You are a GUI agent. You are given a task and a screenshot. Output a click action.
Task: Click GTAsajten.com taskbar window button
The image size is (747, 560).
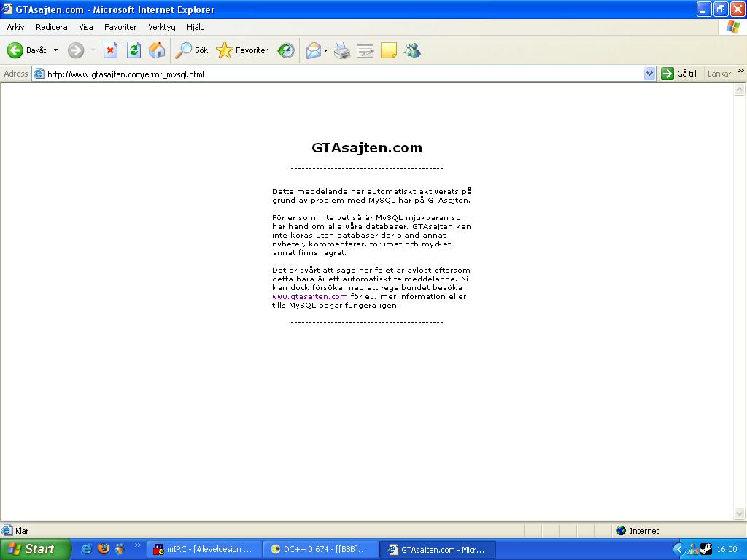pos(438,550)
